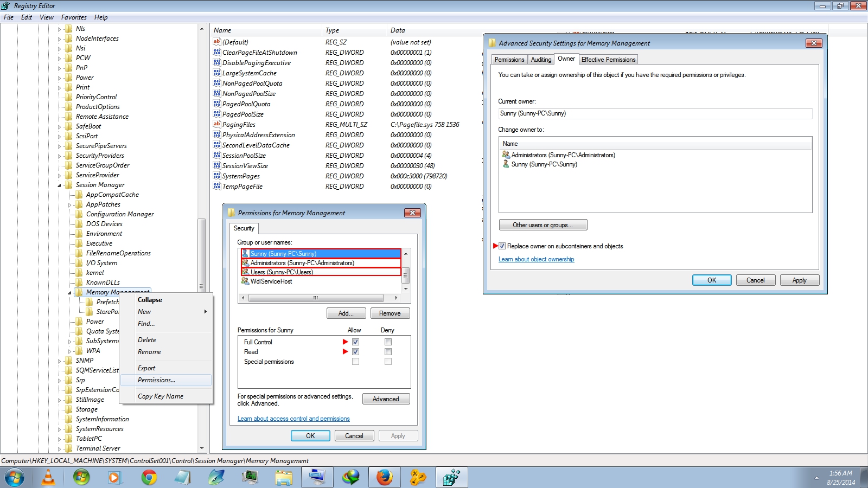Uncheck Replace owner on subcontainers and objects
The height and width of the screenshot is (488, 868).
tap(502, 246)
